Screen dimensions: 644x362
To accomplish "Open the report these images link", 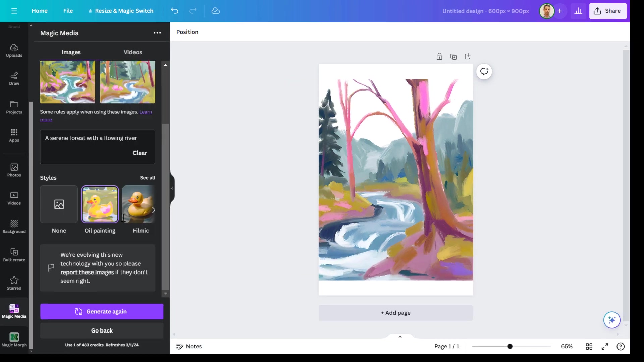I will [87, 272].
